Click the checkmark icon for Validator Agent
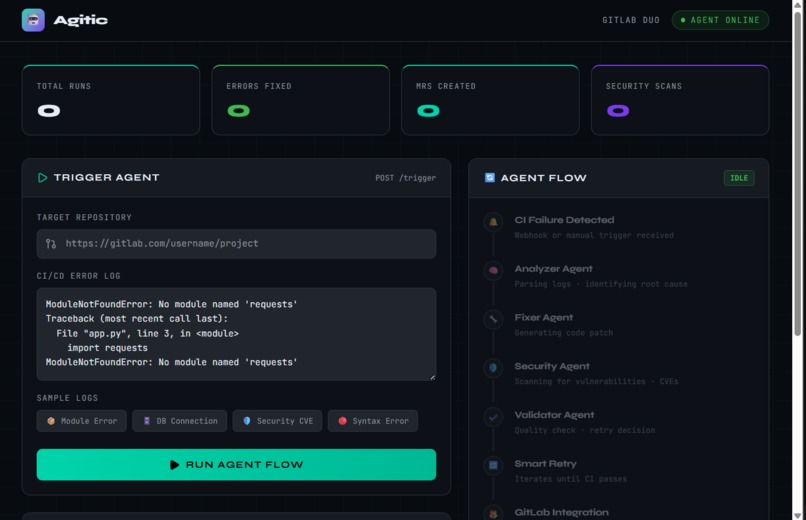This screenshot has width=806, height=520. (x=493, y=417)
